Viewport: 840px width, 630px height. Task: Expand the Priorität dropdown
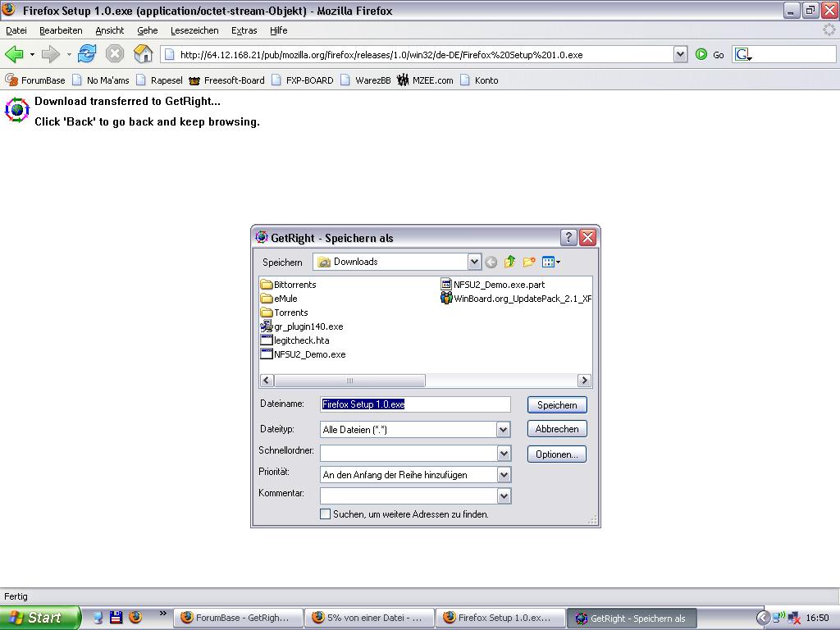504,475
